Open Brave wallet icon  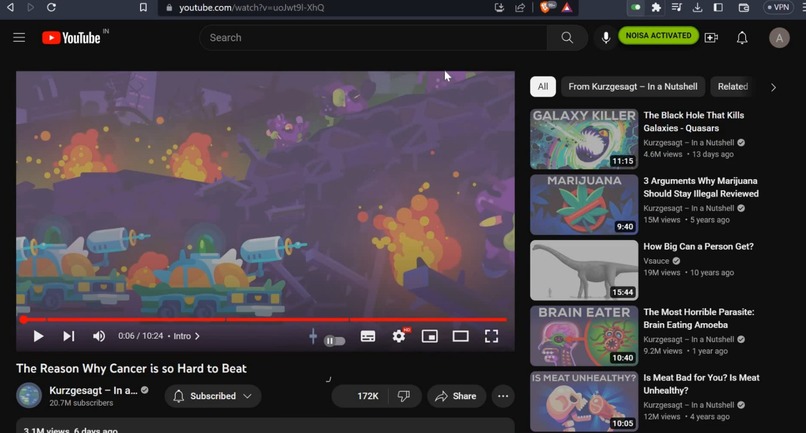pos(743,7)
